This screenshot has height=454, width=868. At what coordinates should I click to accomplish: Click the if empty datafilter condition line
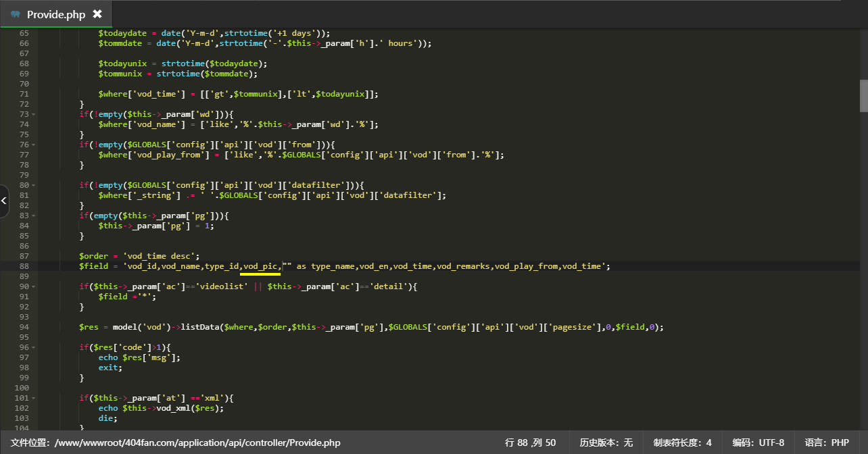[x=222, y=185]
